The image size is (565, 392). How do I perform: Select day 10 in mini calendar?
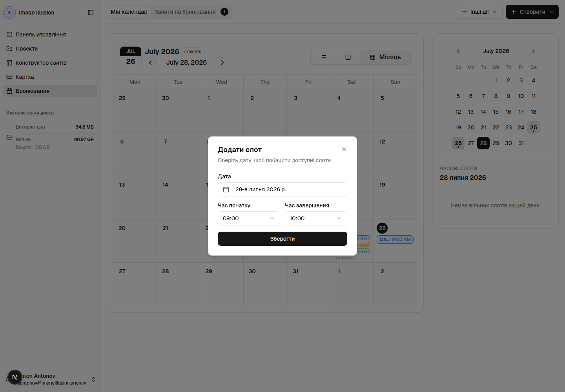click(x=521, y=96)
